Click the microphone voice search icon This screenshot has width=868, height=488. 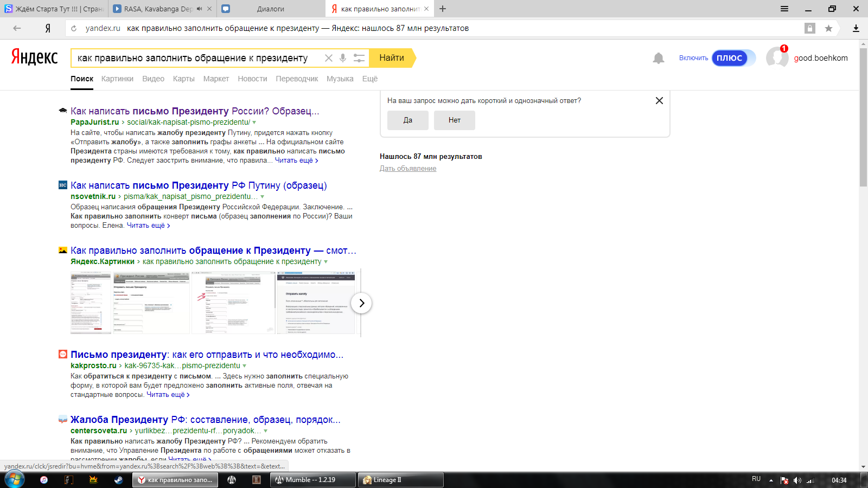(343, 58)
